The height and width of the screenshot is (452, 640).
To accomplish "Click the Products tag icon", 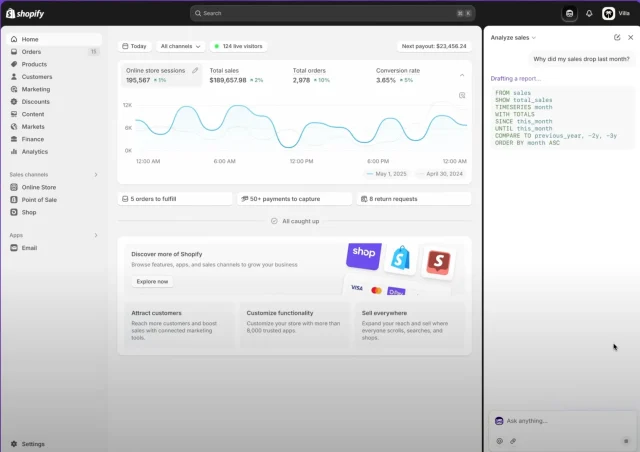I will 14,64.
